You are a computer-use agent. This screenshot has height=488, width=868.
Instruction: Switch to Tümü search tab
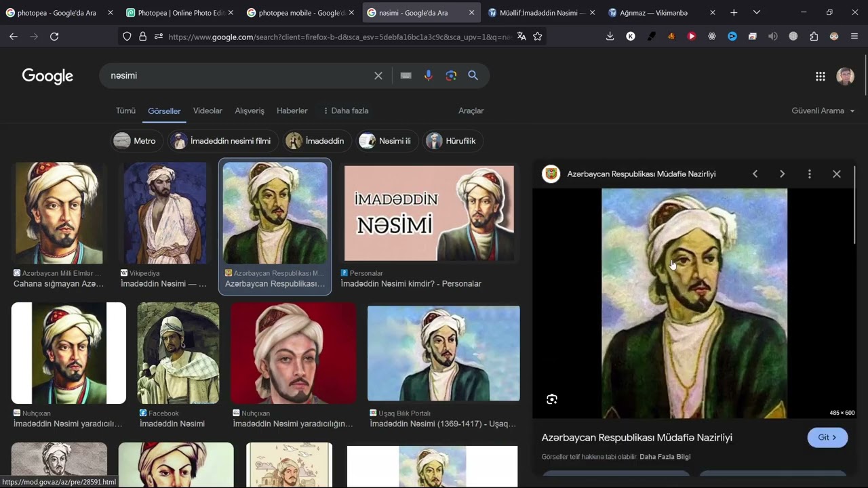(125, 110)
